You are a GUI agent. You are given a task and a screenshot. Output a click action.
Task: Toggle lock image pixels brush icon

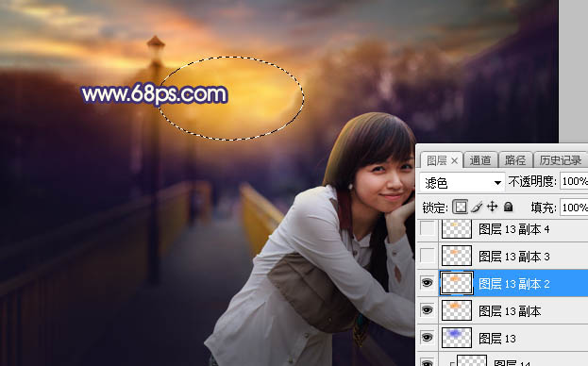pos(477,207)
